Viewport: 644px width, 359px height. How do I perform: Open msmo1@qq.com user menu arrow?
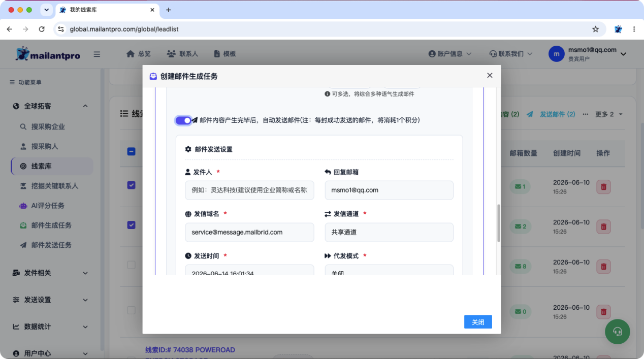tap(624, 54)
